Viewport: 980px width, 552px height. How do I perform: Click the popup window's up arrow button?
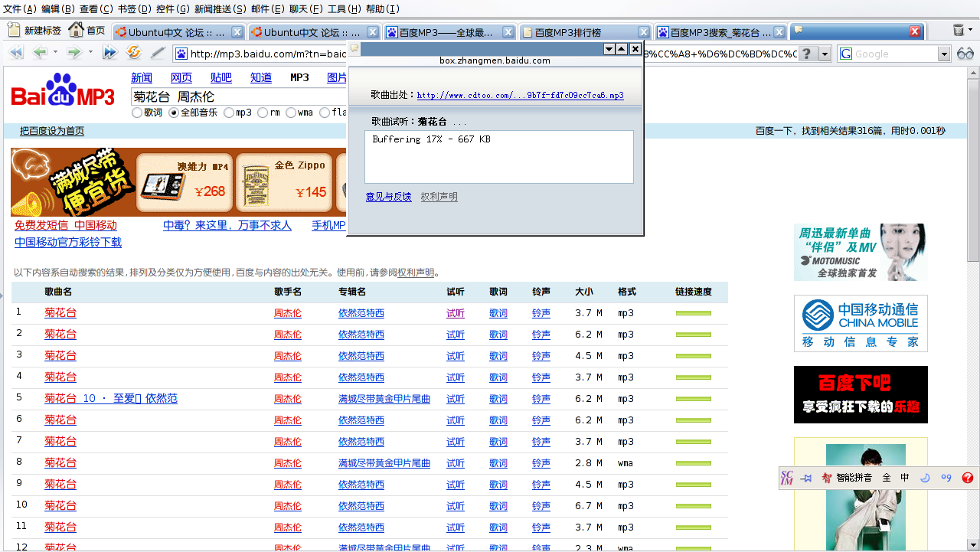click(622, 49)
